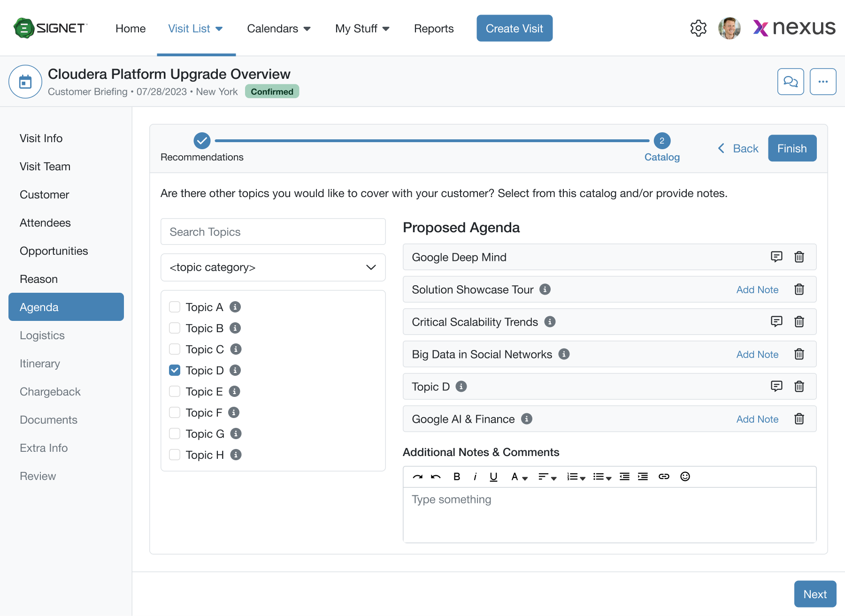Screen dimensions: 845x616
Task: Check the Topic B checkbox
Action: [175, 327]
